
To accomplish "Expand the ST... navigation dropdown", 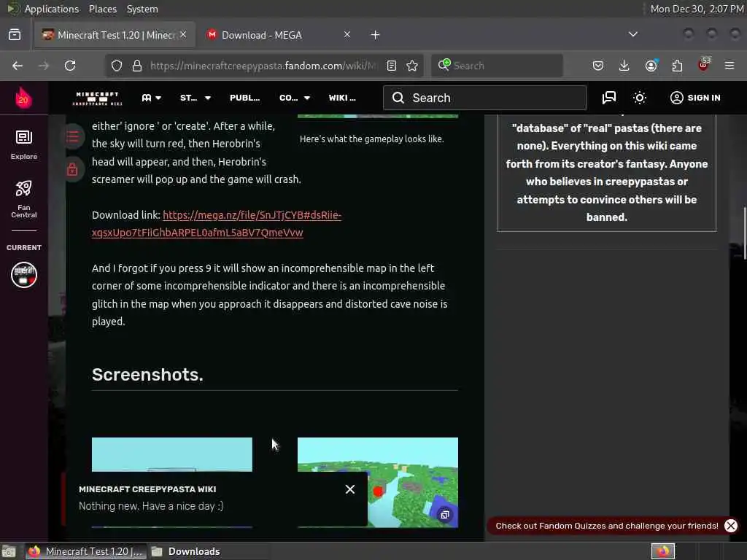I will tap(196, 98).
